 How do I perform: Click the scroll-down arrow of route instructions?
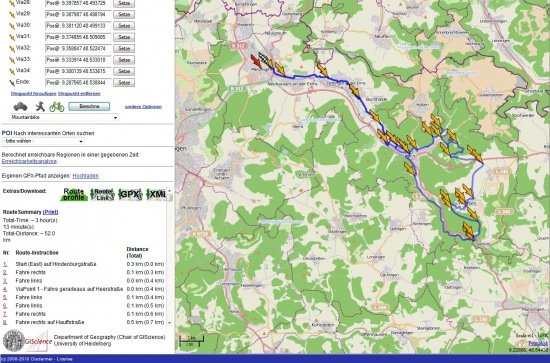click(x=169, y=322)
